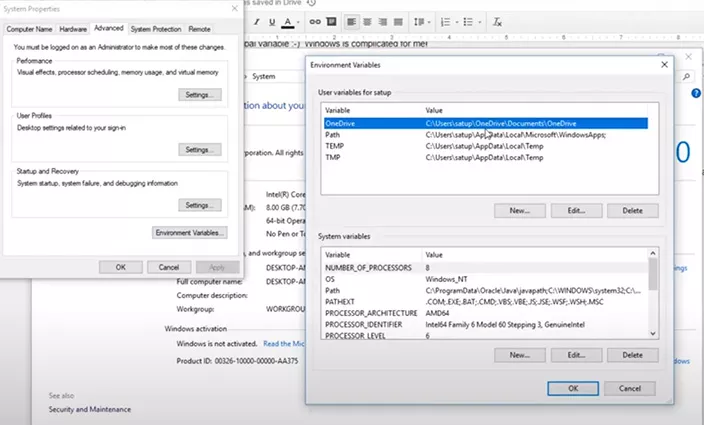The width and height of the screenshot is (704, 425).
Task: Click Apply in System Properties
Action: [217, 267]
